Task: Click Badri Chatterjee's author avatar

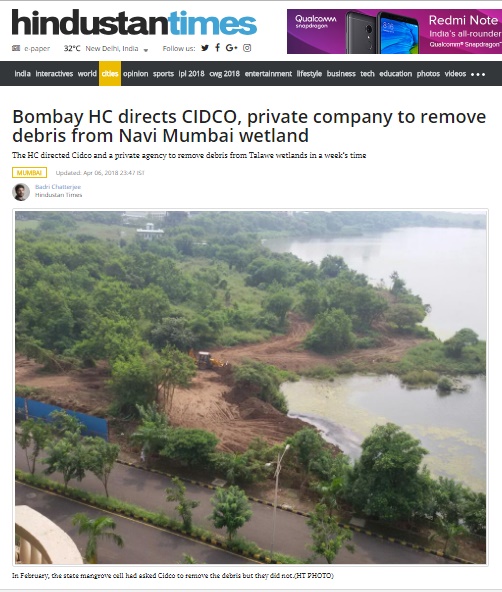Action: (21, 192)
